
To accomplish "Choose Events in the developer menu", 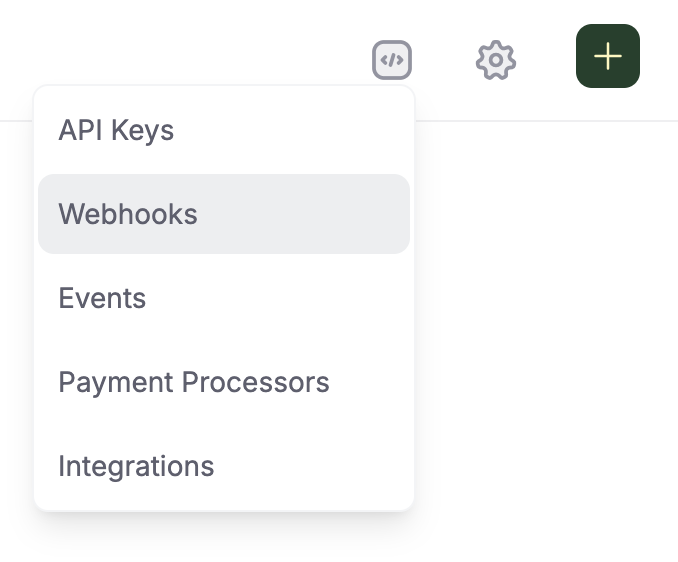I will tap(224, 298).
